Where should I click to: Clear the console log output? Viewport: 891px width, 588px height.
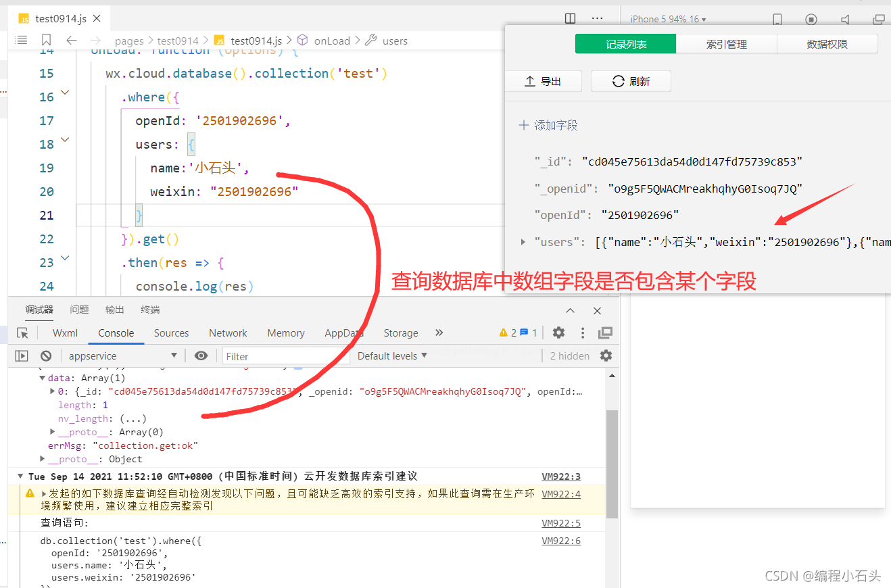pyautogui.click(x=46, y=356)
